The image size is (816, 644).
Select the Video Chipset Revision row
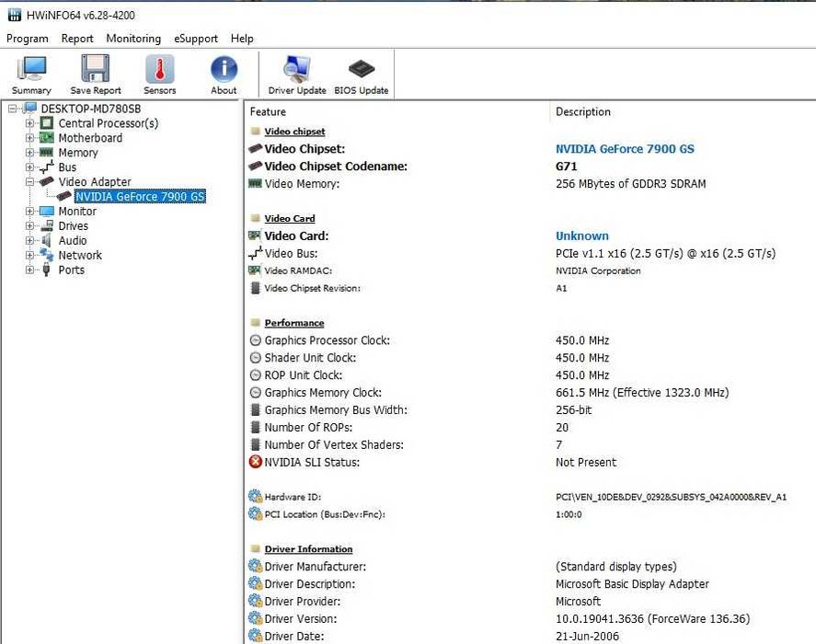530,288
